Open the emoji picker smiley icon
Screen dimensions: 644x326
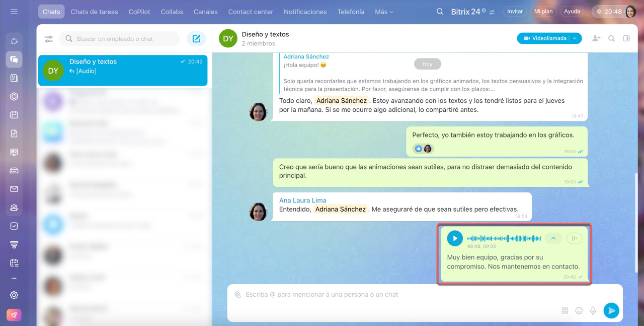tap(579, 311)
